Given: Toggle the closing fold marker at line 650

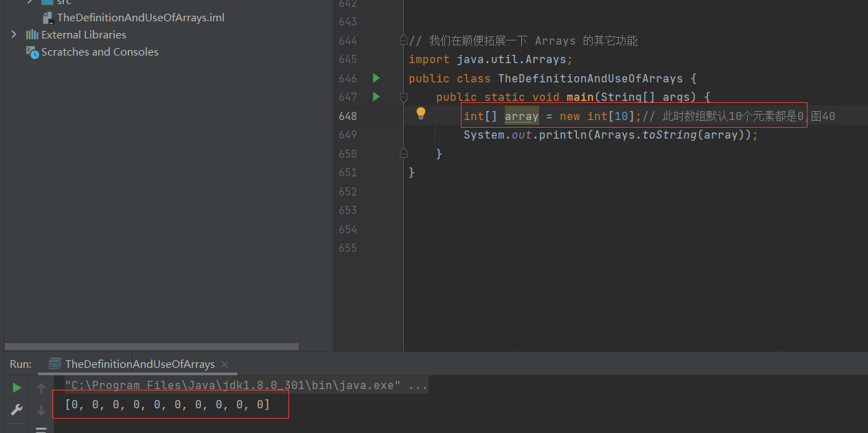Looking at the screenshot, I should [404, 153].
